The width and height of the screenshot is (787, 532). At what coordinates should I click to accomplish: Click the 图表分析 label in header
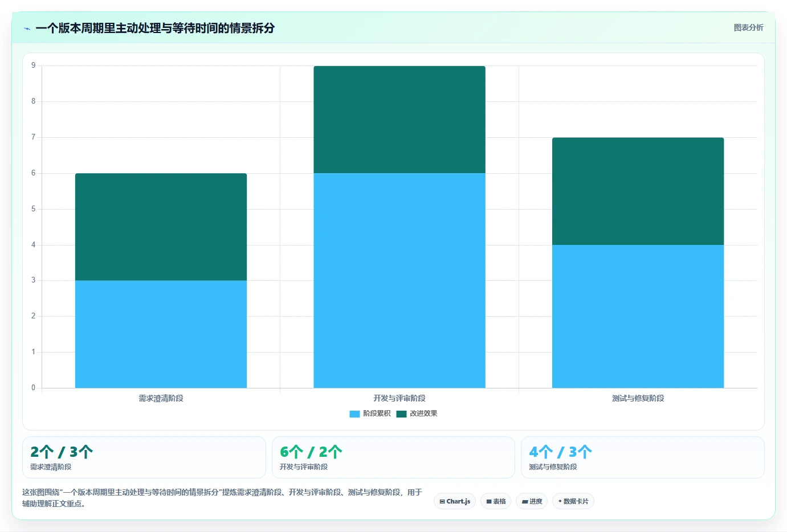(748, 27)
